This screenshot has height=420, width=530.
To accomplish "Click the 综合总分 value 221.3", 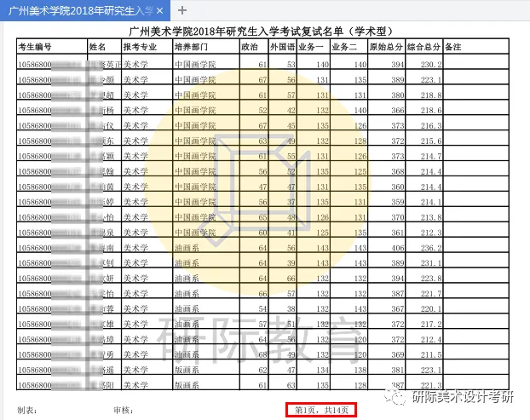I will (x=431, y=386).
